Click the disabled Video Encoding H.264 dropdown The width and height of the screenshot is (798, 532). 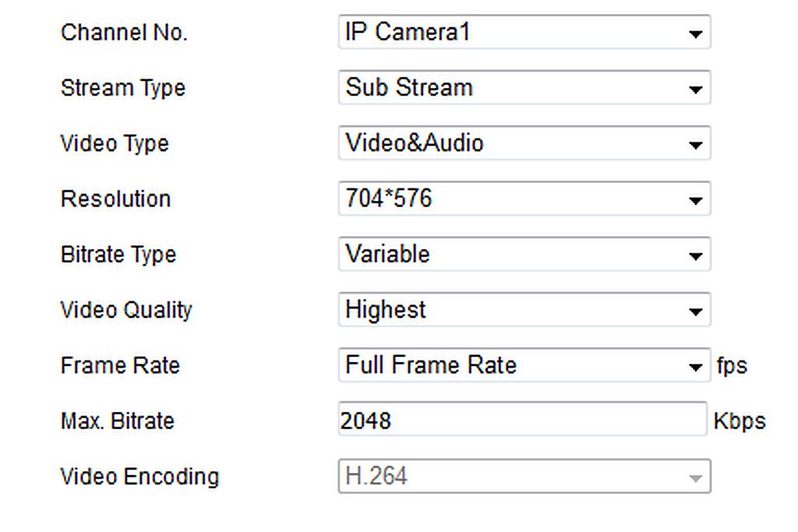[x=524, y=476]
